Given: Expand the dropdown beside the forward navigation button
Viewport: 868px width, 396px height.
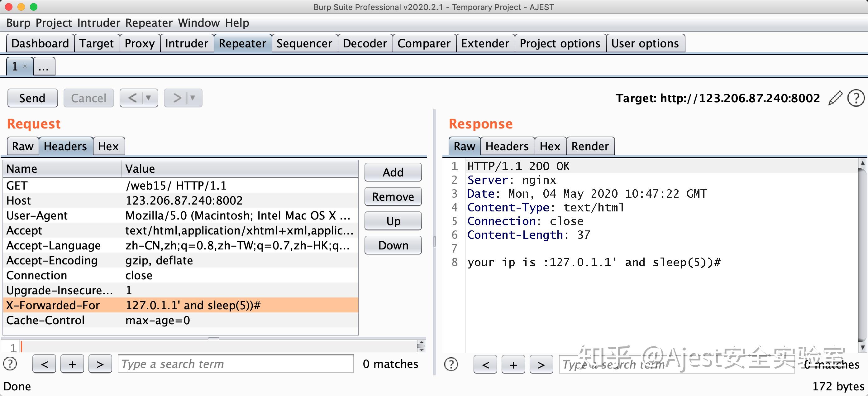Looking at the screenshot, I should [x=192, y=98].
